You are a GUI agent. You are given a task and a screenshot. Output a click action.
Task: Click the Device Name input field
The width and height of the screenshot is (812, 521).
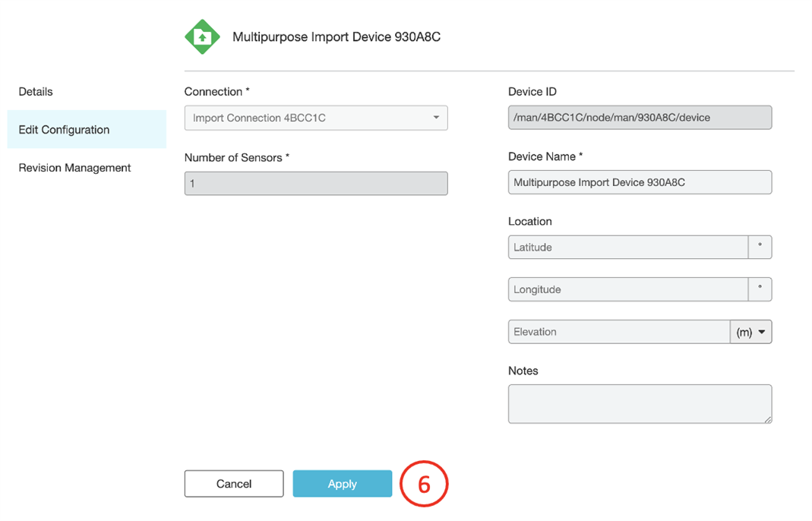640,182
